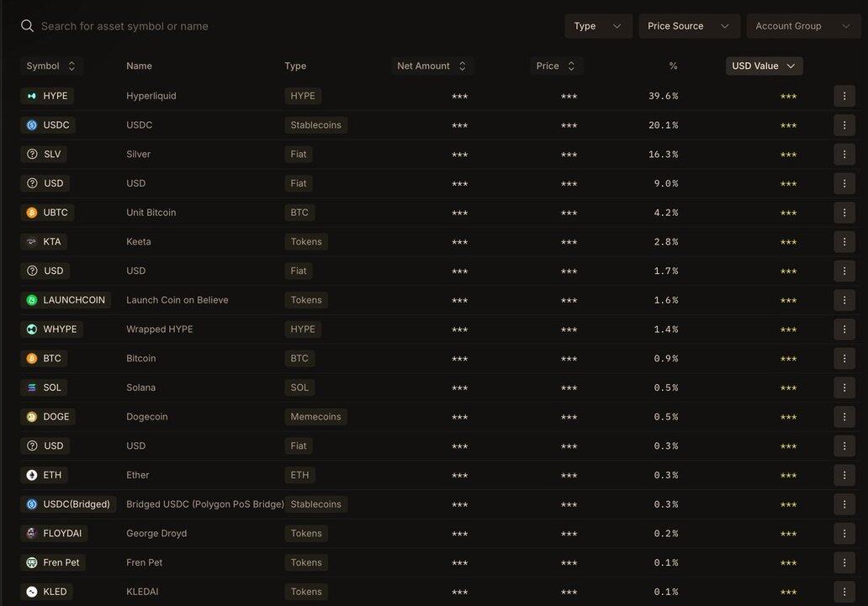
Task: Click the Fren Pet logo icon
Action: [x=32, y=563]
